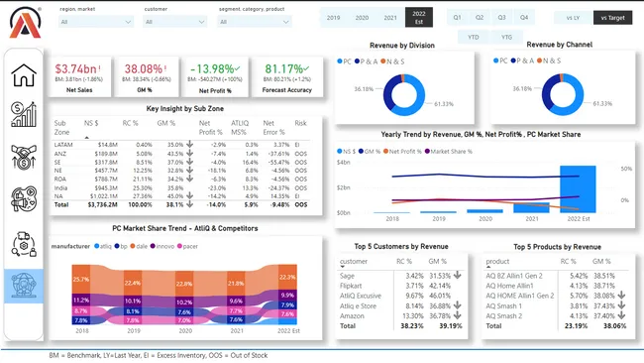Viewport: 644px width, 363px height.
Task: Open the finance view dollar-chart icon
Action: point(24,114)
